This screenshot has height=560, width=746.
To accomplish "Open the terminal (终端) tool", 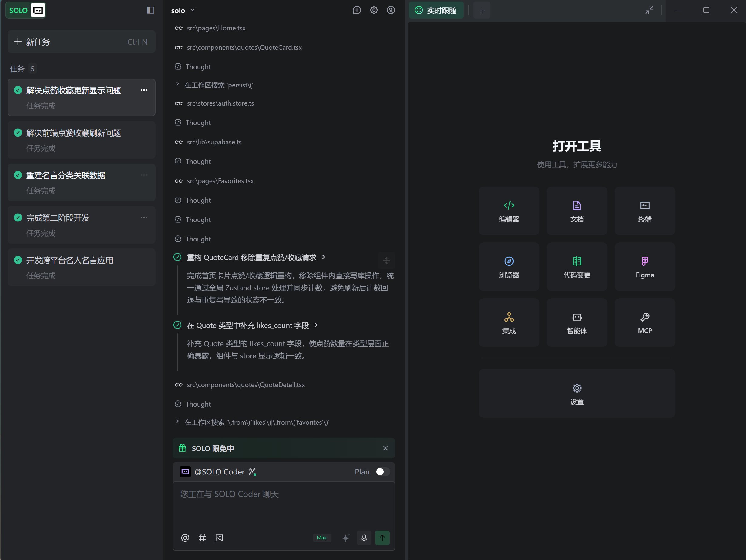I will pos(644,211).
